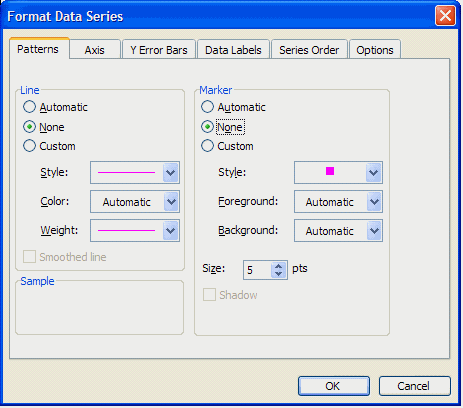The width and height of the screenshot is (463, 408).
Task: Open the Line Color dropdown
Action: coord(135,202)
